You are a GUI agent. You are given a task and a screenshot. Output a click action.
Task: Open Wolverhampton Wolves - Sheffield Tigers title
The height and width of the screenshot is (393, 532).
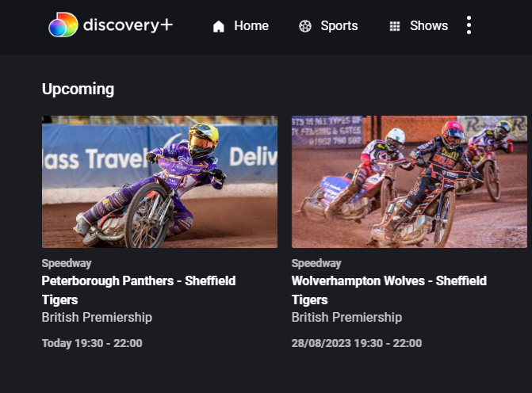(389, 290)
